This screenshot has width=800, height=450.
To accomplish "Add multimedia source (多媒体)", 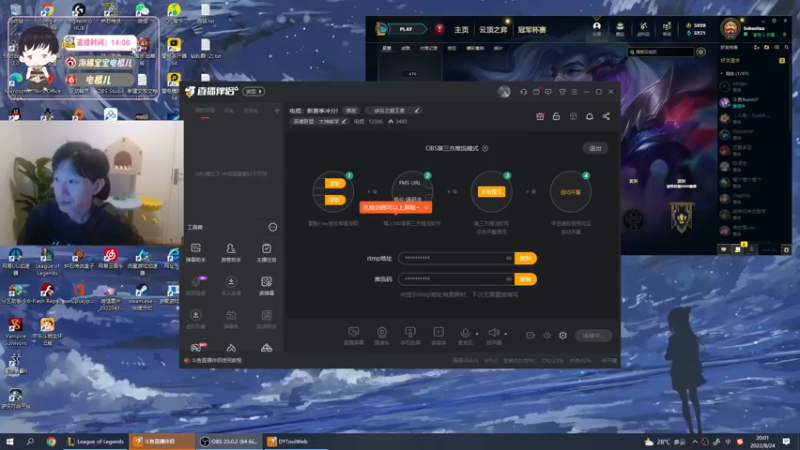I will 438,336.
